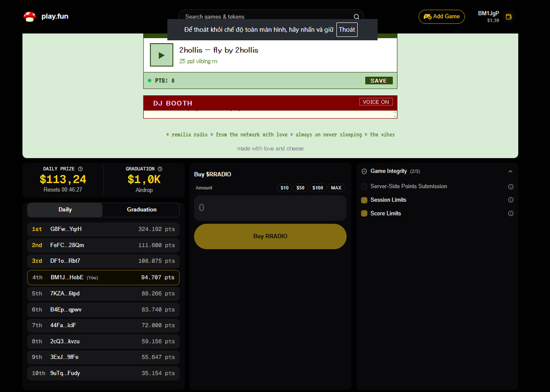Screen dimensions: 550x392
Task: Click the play.fun site name
Action: coord(55,17)
